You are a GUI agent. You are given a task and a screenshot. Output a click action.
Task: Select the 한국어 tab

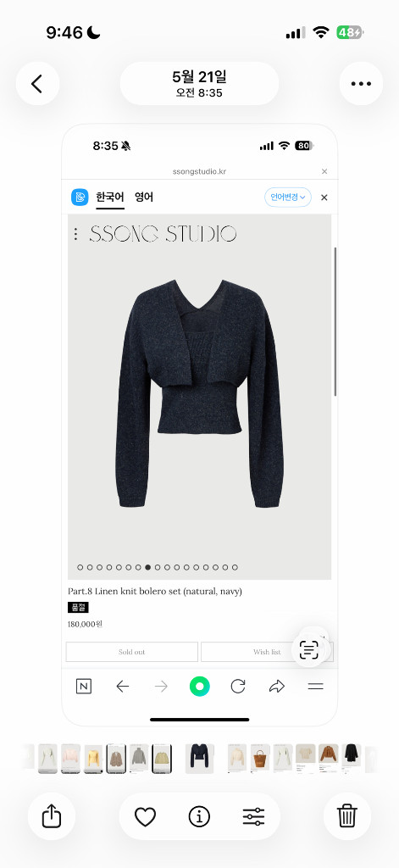point(110,198)
